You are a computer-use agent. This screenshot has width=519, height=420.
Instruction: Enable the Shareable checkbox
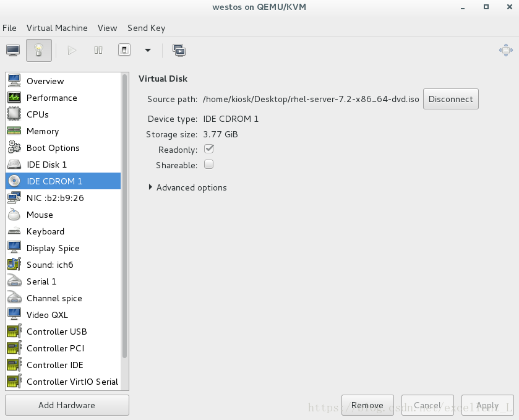(209, 165)
